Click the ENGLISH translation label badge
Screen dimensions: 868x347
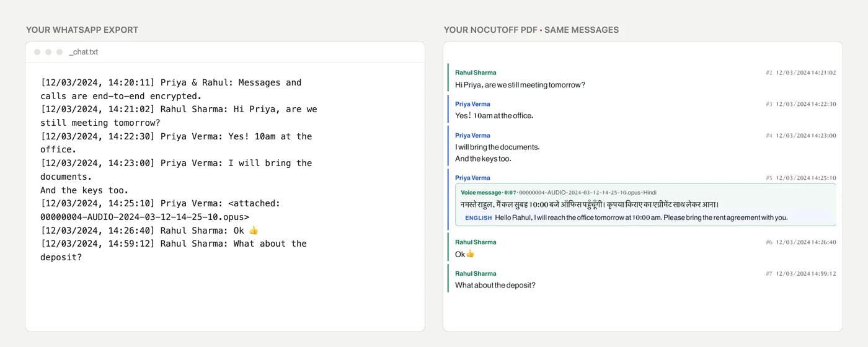coord(479,218)
